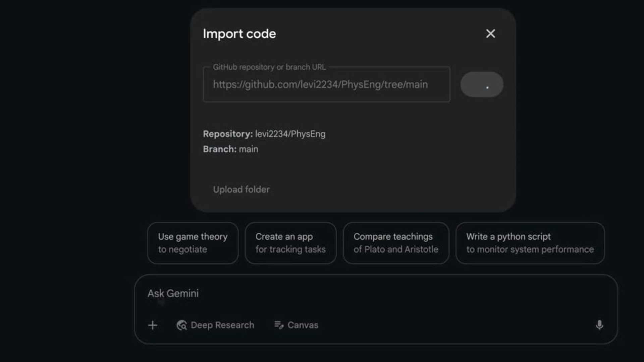Viewport: 644px width, 362px height.
Task: Select the Canvas option
Action: pyautogui.click(x=296, y=325)
